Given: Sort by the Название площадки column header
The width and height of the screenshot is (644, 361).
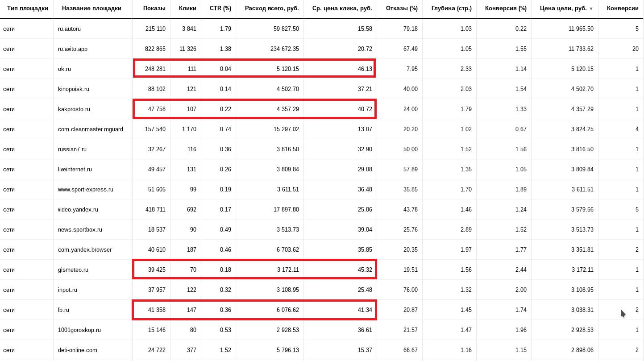Looking at the screenshot, I should [91, 8].
